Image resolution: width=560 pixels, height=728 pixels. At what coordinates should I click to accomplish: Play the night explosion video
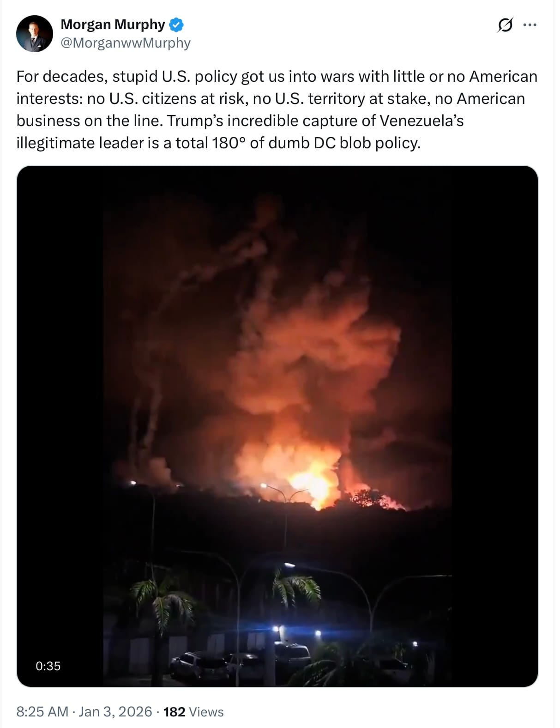coord(277,426)
